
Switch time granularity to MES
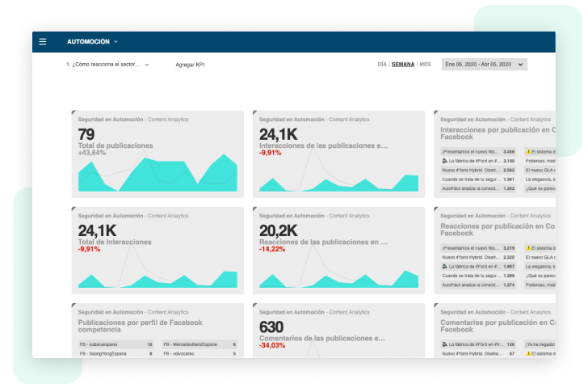coord(425,65)
